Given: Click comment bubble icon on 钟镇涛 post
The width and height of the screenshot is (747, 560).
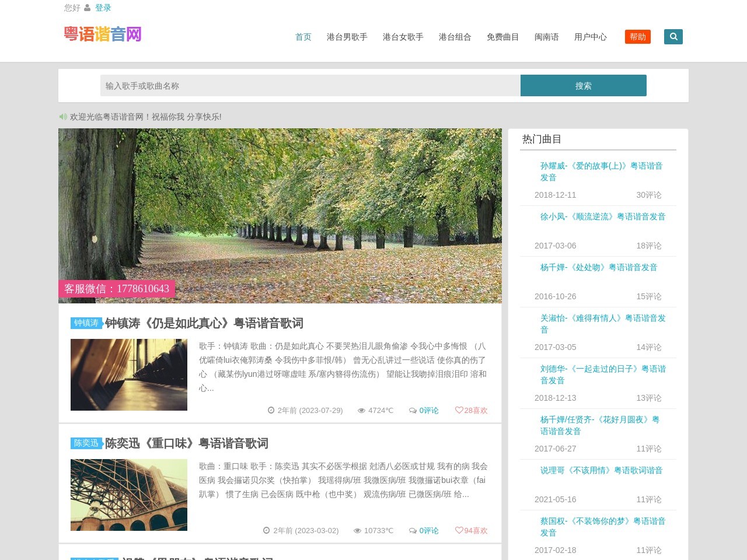Looking at the screenshot, I should [x=413, y=411].
